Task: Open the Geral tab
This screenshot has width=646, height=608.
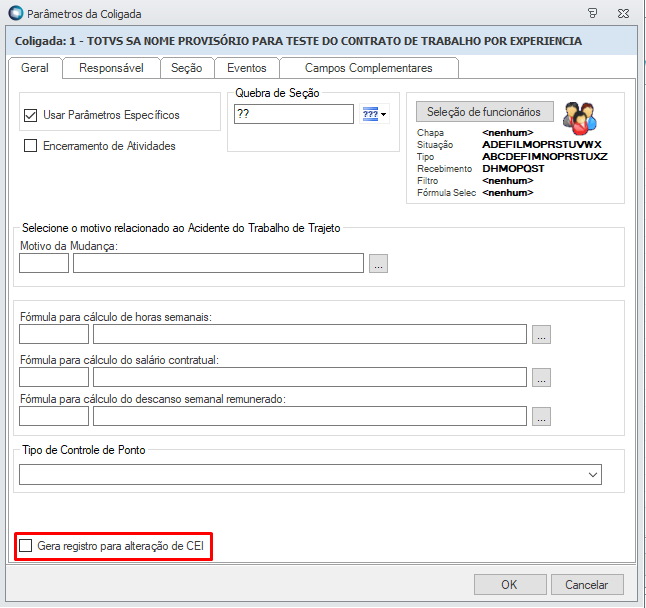Action: tap(35, 68)
